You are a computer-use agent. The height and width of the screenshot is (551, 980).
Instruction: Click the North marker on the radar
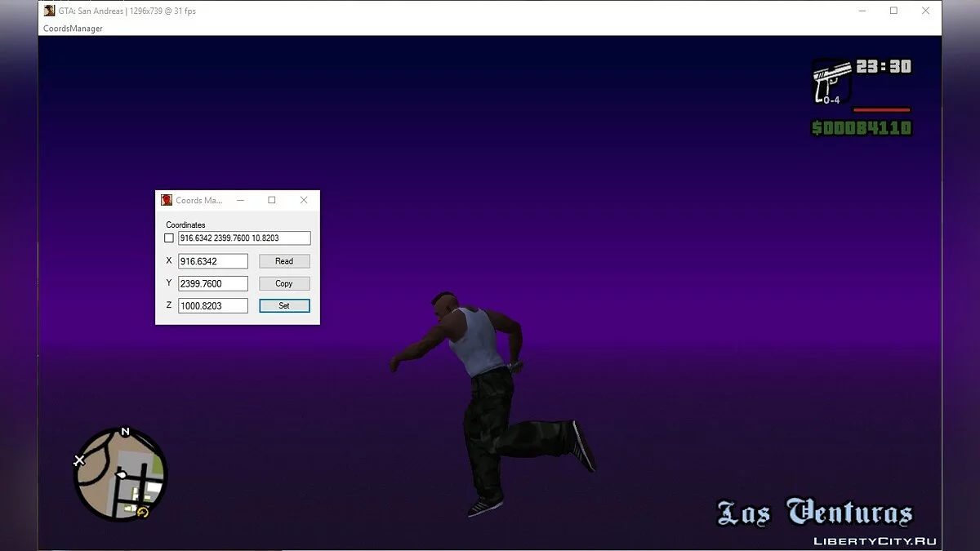125,432
